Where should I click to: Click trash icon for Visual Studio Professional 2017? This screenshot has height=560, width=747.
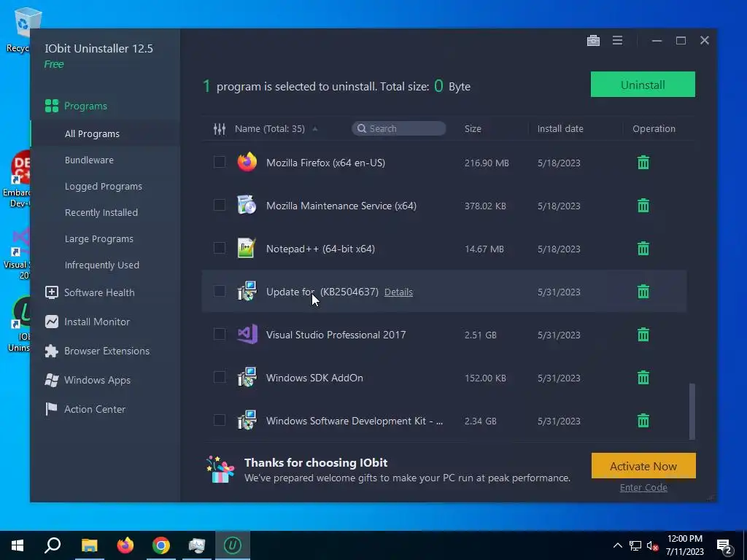643,334
